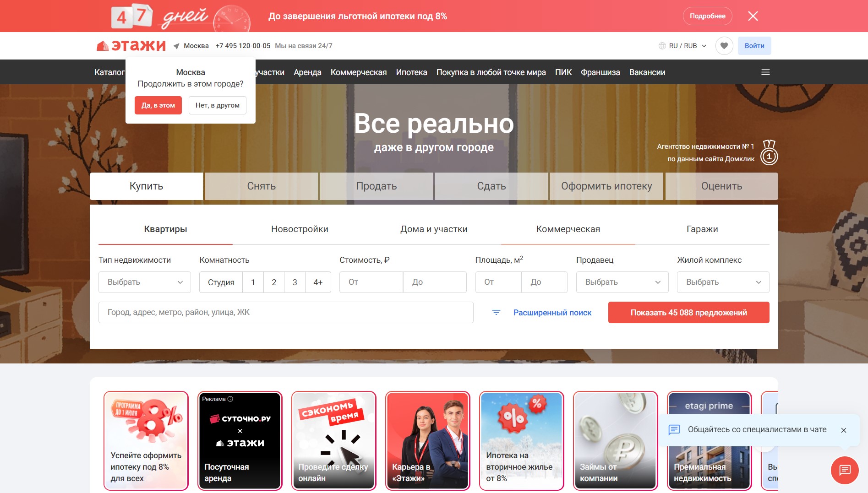Expand the Тип недвижимости dropdown
This screenshot has height=493, width=868.
pos(145,282)
